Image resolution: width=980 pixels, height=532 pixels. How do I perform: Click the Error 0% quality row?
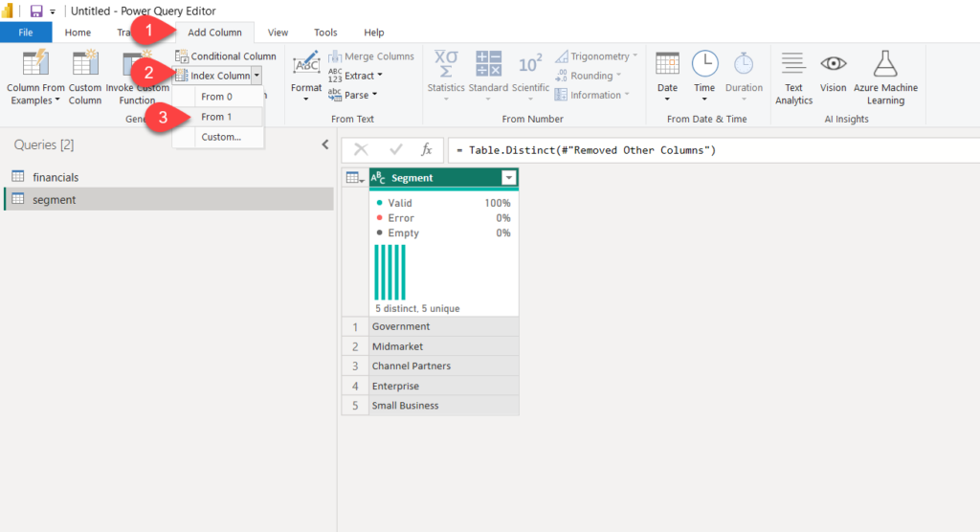pyautogui.click(x=443, y=218)
